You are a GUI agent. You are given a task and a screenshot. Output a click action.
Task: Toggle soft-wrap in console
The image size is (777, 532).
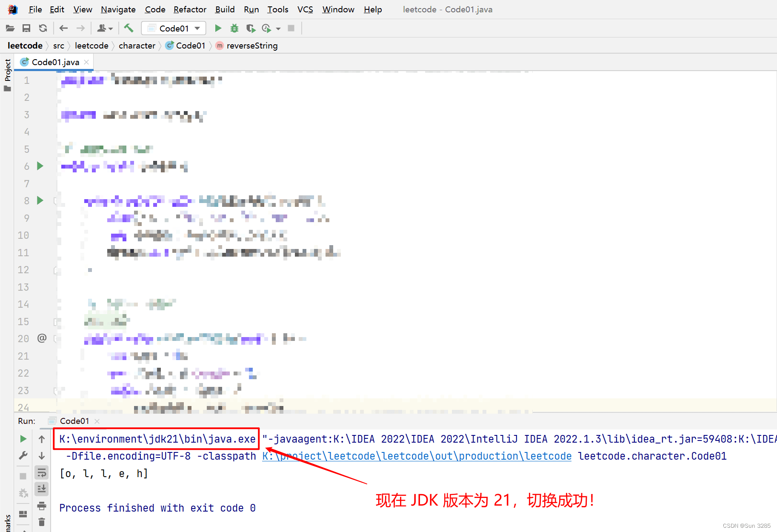(42, 472)
